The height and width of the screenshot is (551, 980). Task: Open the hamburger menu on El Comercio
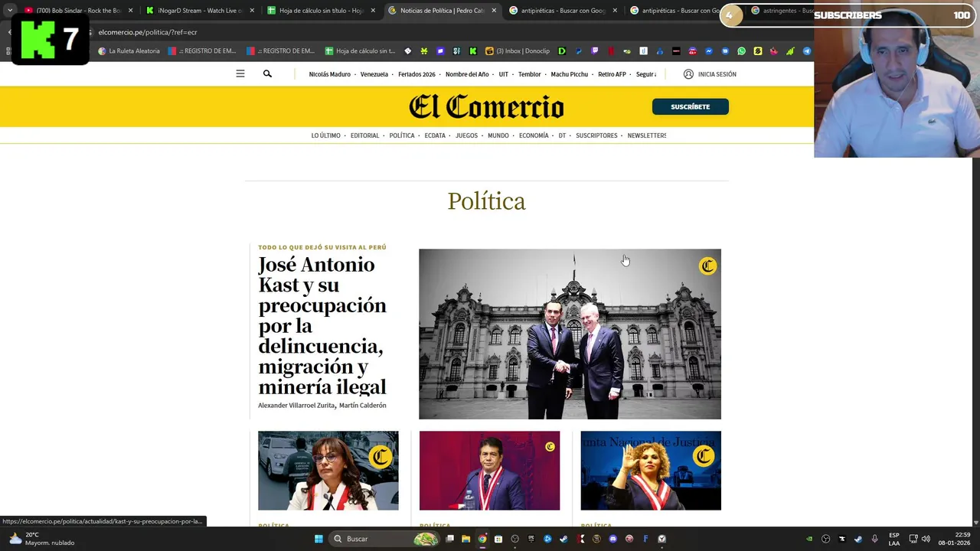tap(240, 74)
